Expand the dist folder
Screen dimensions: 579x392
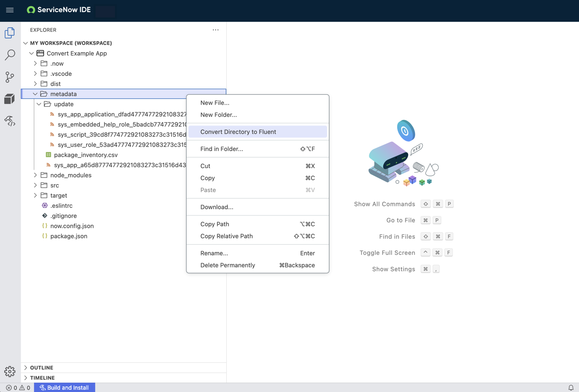(x=36, y=84)
